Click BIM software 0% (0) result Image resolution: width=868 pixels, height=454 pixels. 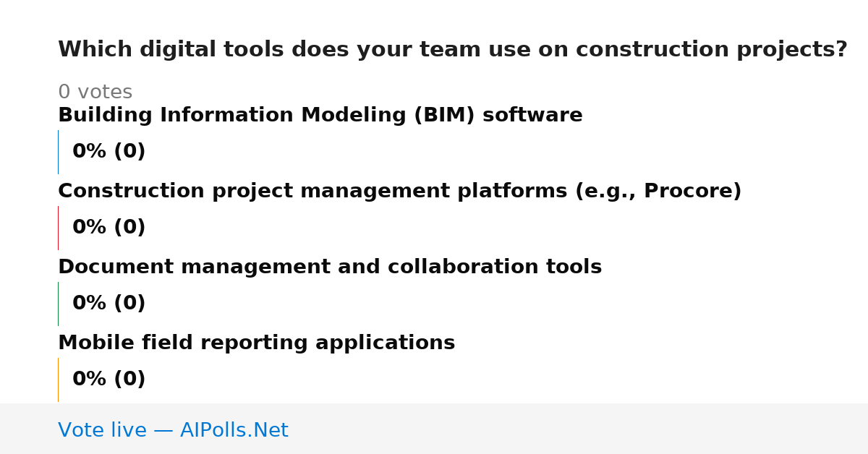(109, 152)
